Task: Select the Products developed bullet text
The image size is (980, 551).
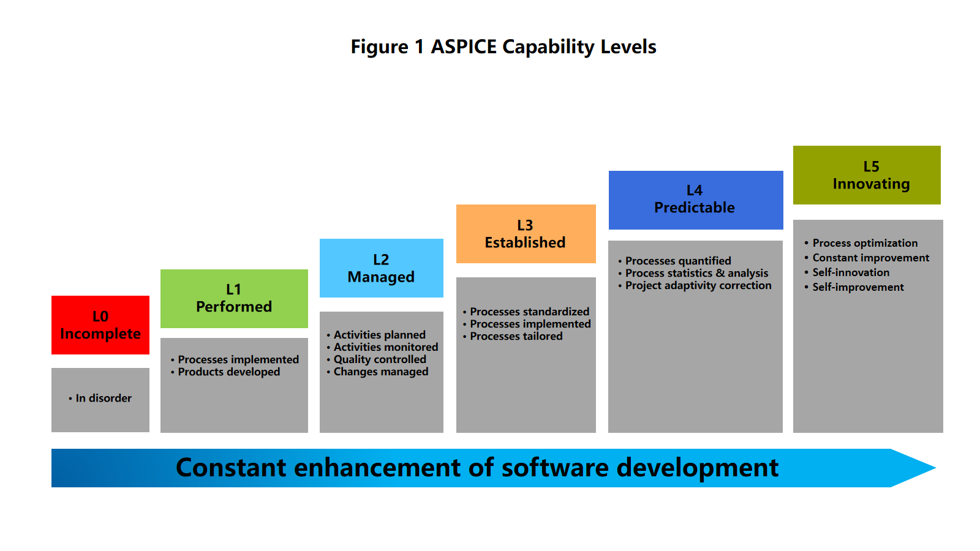Action: click(228, 372)
